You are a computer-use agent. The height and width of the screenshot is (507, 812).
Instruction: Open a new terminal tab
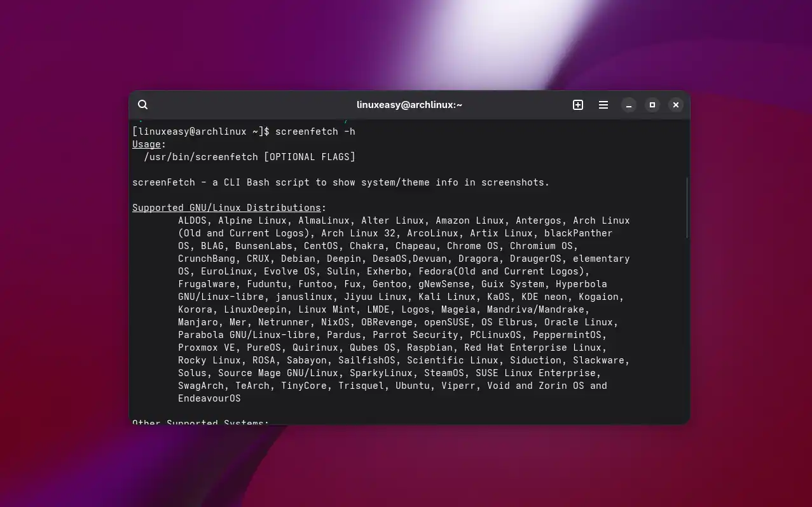click(578, 105)
